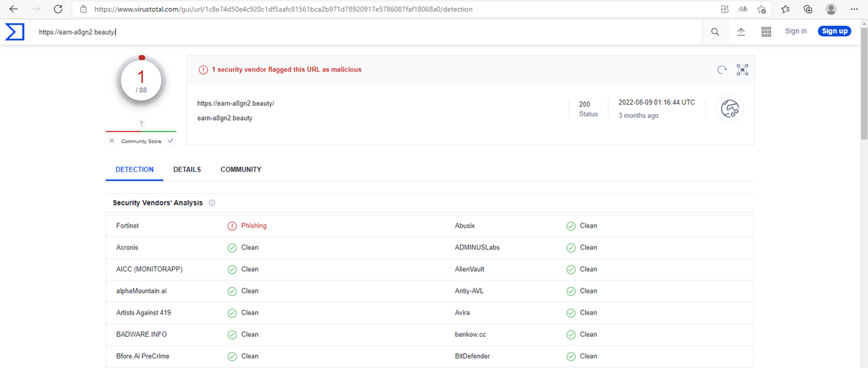Open the VirusTotal apps grid menu
The width and height of the screenshot is (868, 368).
tap(766, 32)
